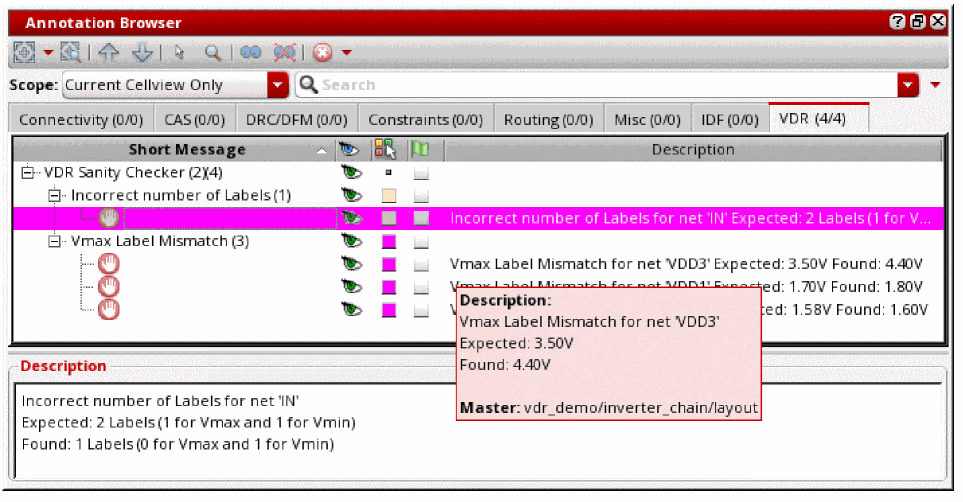Screen dimensions: 963x502
Task: Select the Misc (0/0) tab
Action: pos(647,119)
